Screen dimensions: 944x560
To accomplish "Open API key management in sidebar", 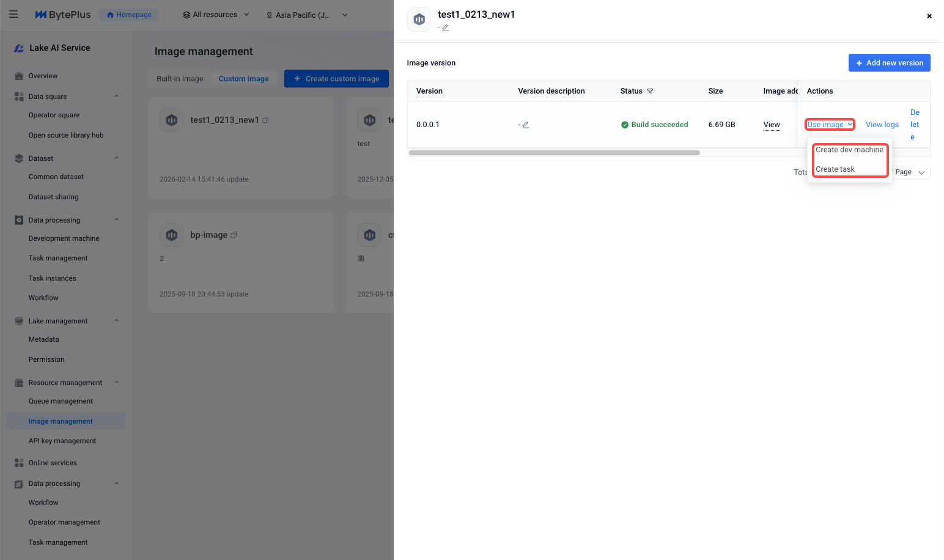I will [x=62, y=441].
